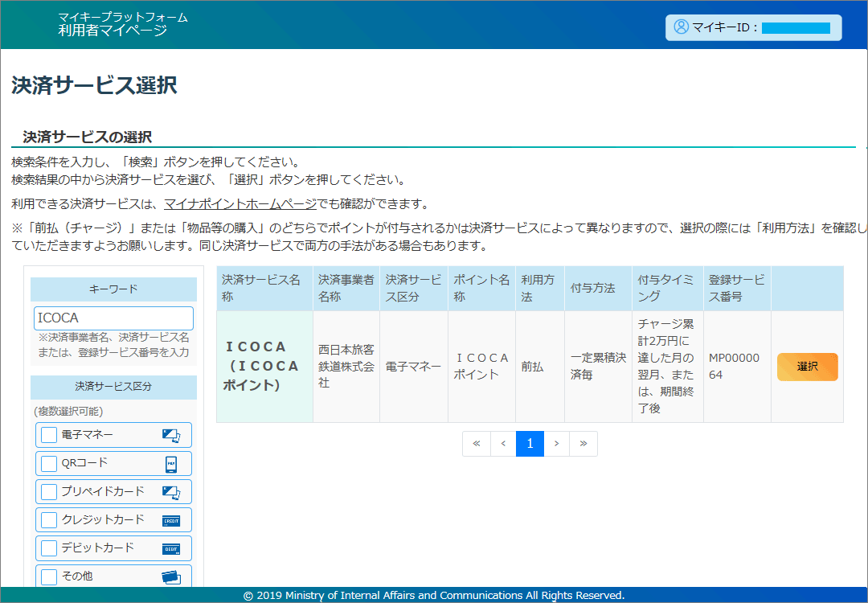Check the QRコード checkbox
Image resolution: width=868 pixels, height=603 pixels.
[49, 463]
